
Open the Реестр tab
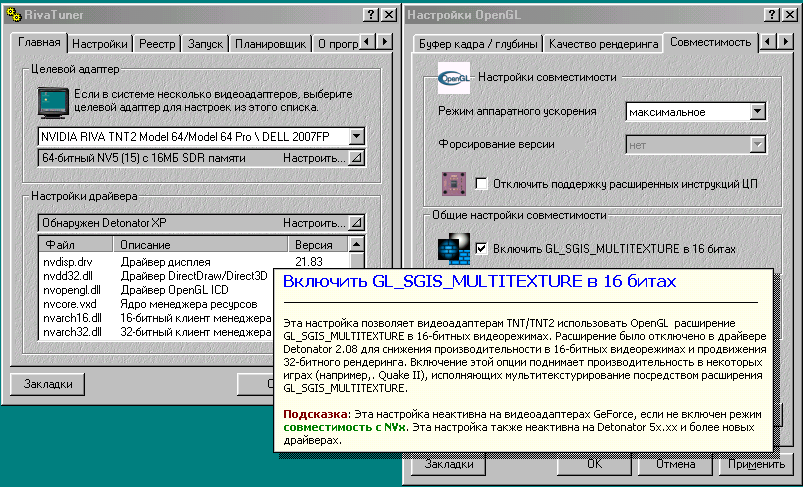pos(157,44)
